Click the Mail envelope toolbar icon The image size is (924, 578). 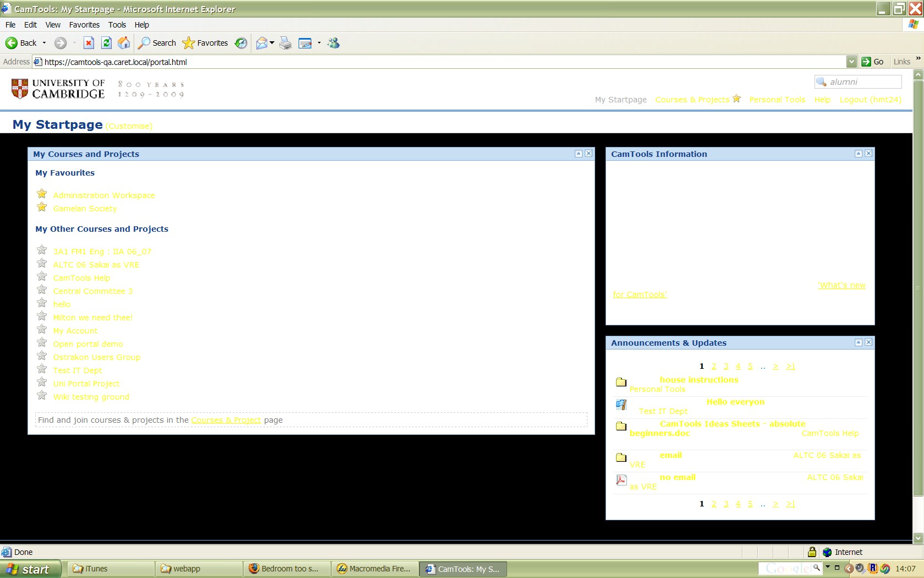point(262,43)
